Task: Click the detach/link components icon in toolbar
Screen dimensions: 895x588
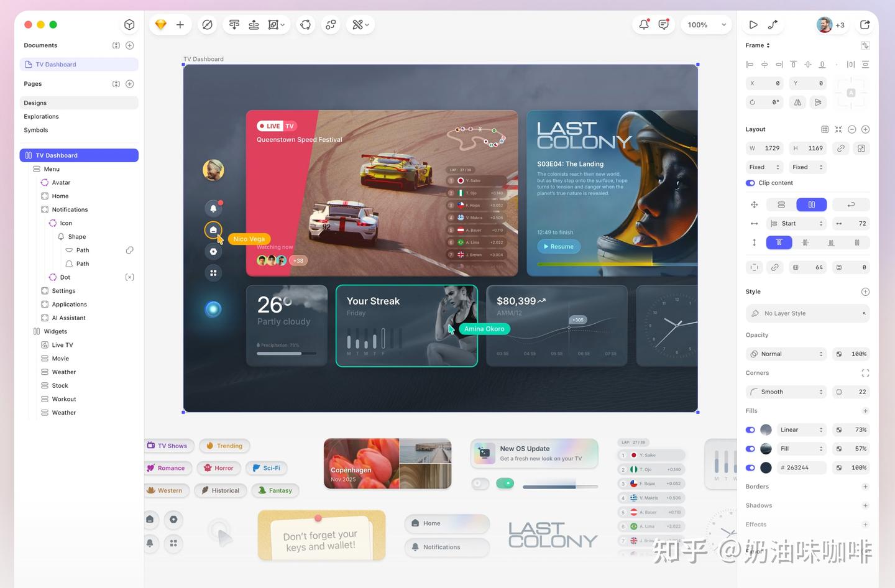Action: [x=331, y=25]
